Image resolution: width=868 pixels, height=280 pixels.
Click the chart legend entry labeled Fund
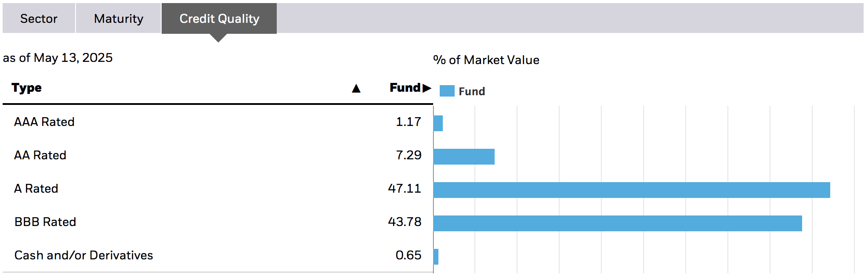pos(471,92)
